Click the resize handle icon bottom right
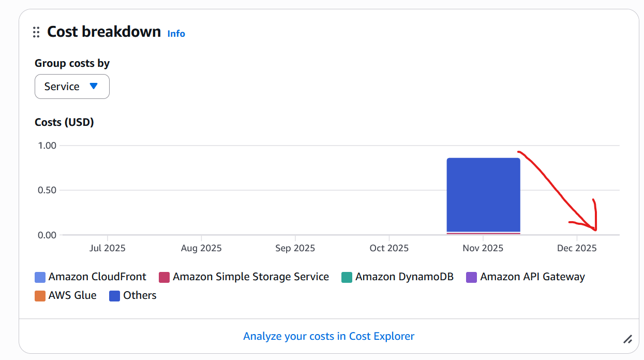 tap(628, 340)
